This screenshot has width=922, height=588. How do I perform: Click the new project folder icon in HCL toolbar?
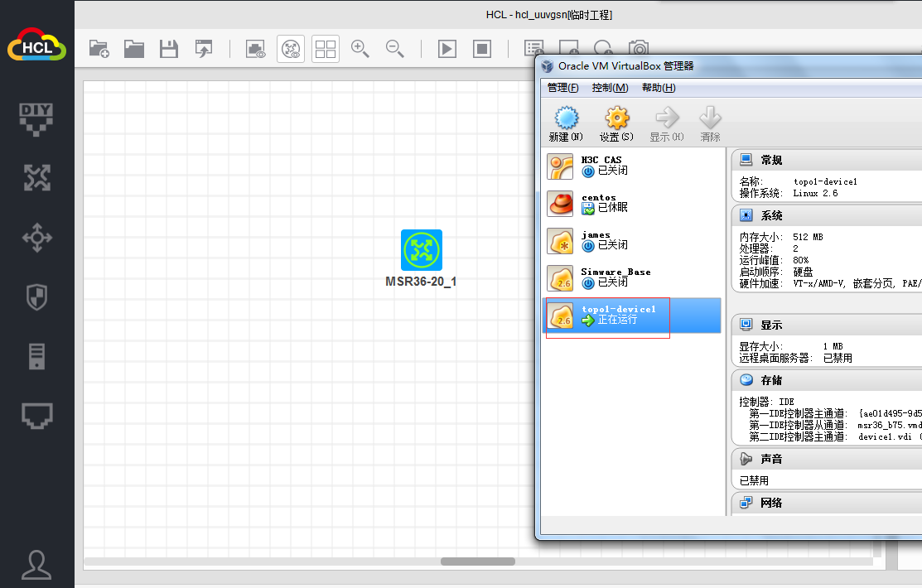click(x=99, y=49)
